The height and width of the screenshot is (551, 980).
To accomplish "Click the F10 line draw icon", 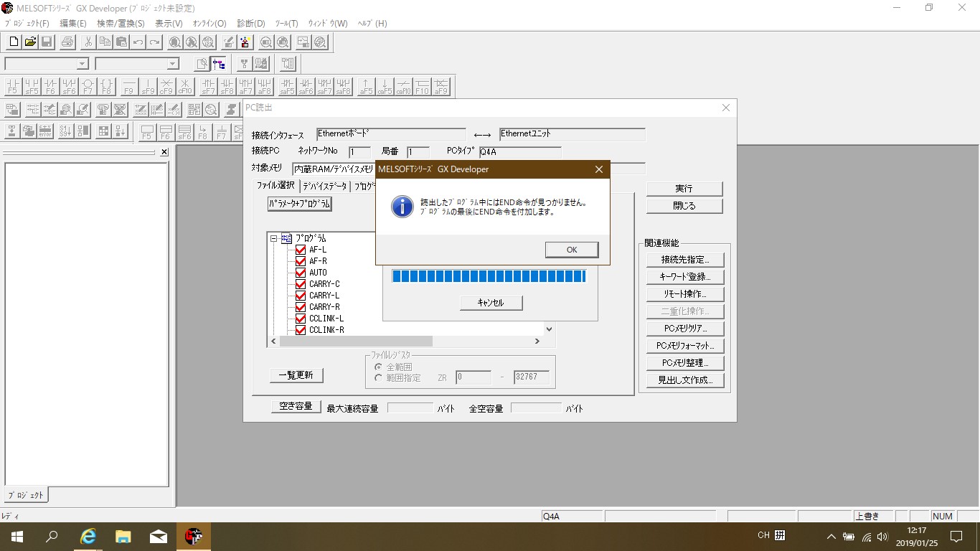I will pos(422,87).
